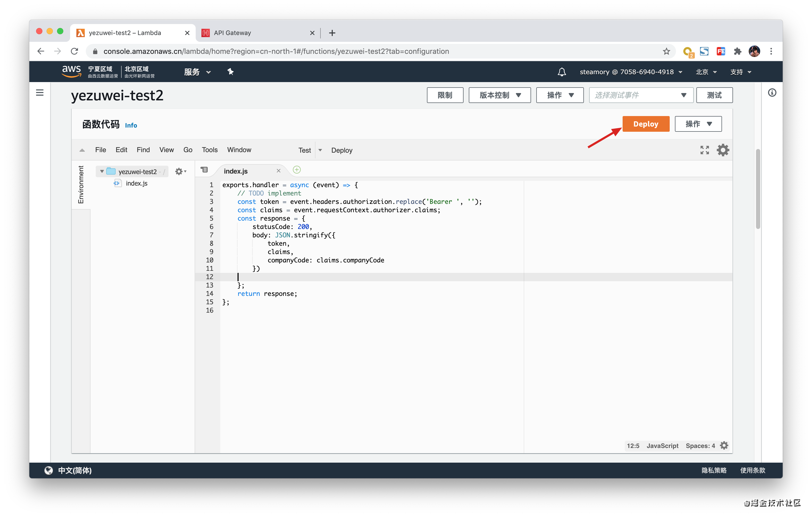
Task: Click the fullscreen editor icon
Action: (704, 150)
